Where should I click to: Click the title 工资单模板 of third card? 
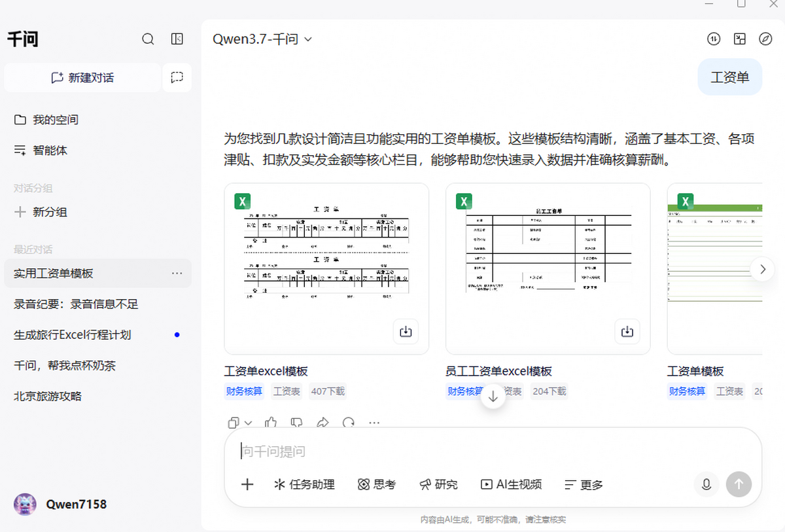tap(695, 371)
